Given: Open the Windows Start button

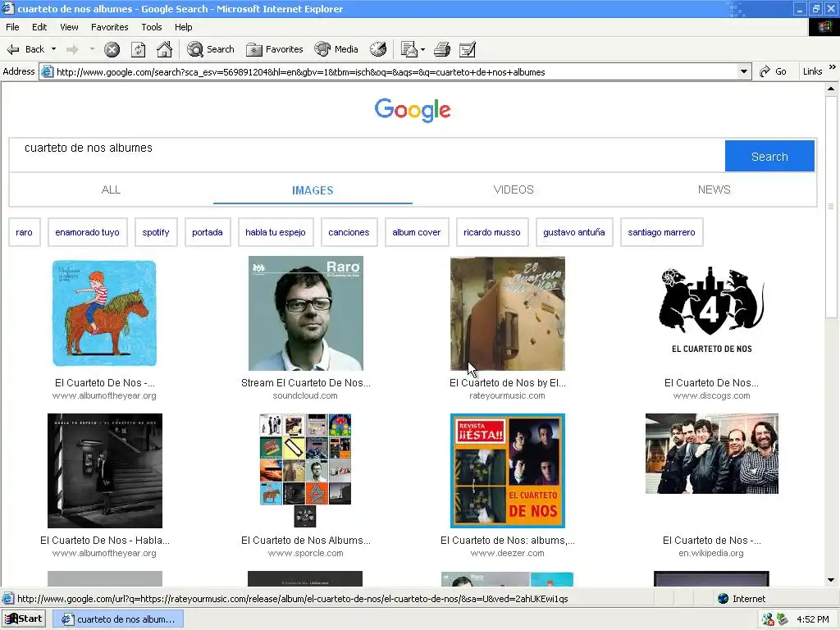Looking at the screenshot, I should (24, 619).
